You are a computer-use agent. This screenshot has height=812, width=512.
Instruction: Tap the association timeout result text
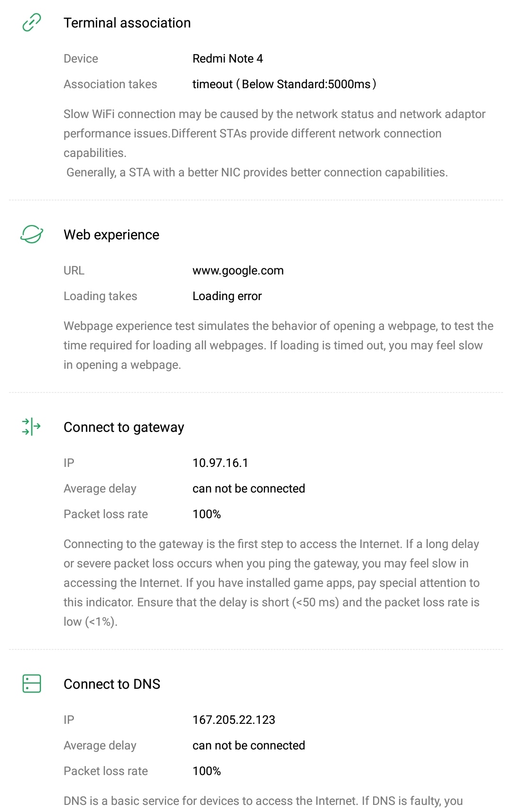[284, 84]
